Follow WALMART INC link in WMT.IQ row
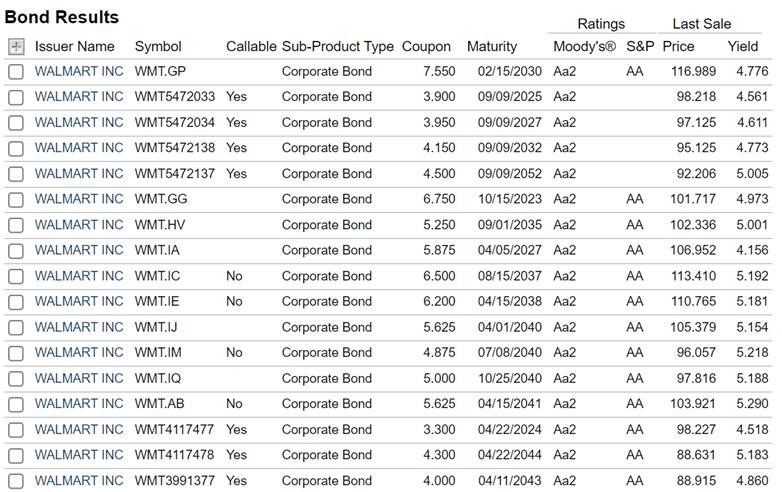Screen dimensions: 782x492 79,378
